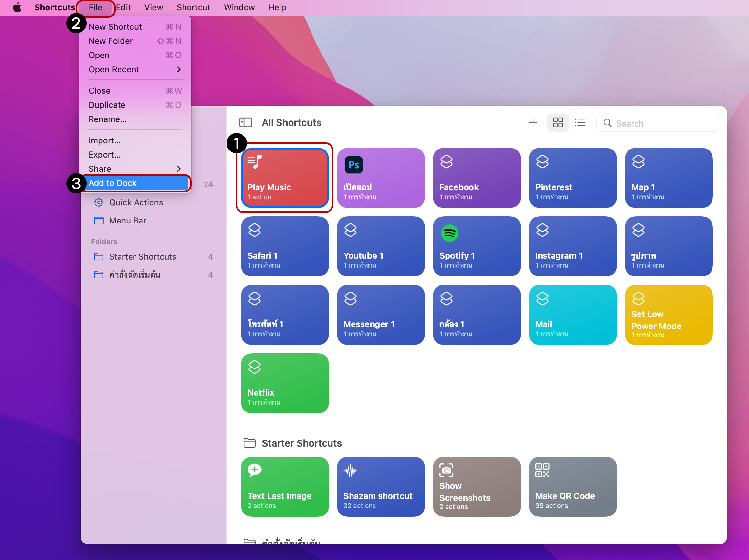This screenshot has height=560, width=749.
Task: Switch to grid view layout
Action: pyautogui.click(x=558, y=122)
